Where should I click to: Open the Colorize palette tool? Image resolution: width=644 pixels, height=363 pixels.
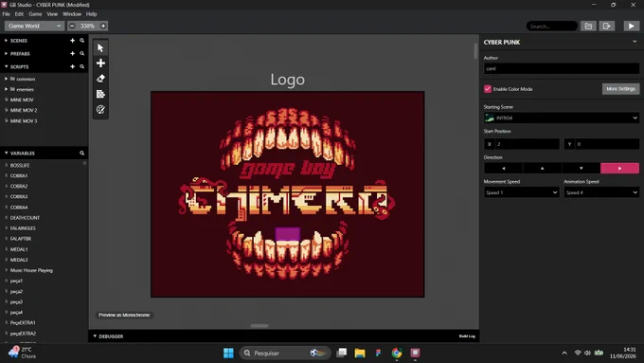coord(100,109)
